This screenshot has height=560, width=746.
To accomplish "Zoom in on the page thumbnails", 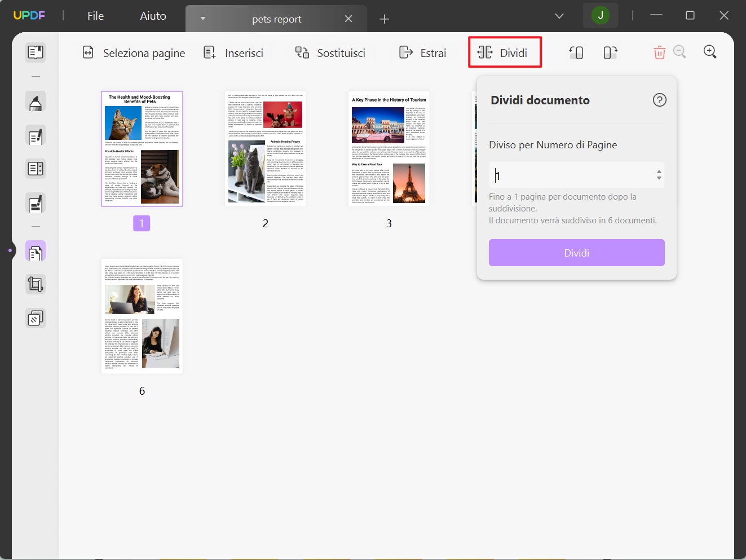I will click(x=710, y=51).
